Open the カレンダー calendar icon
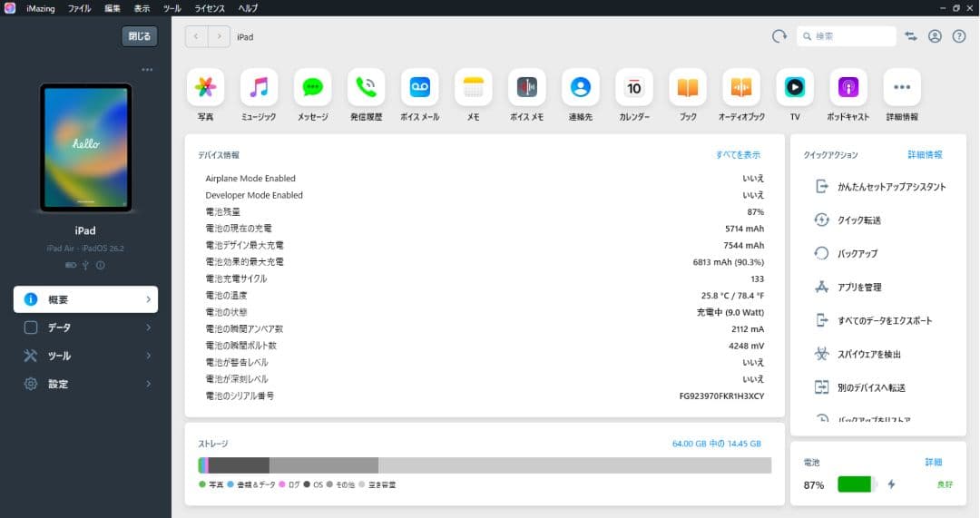Screen dimensions: 980x518 click(633, 87)
